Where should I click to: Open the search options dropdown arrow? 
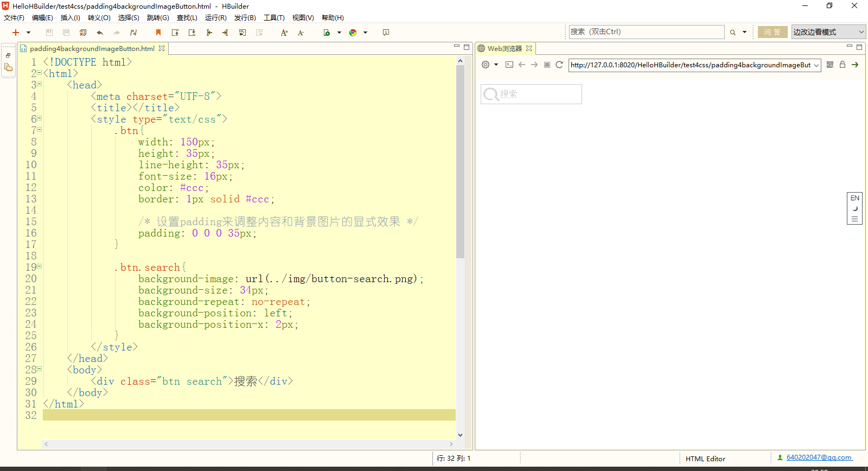pyautogui.click(x=744, y=33)
